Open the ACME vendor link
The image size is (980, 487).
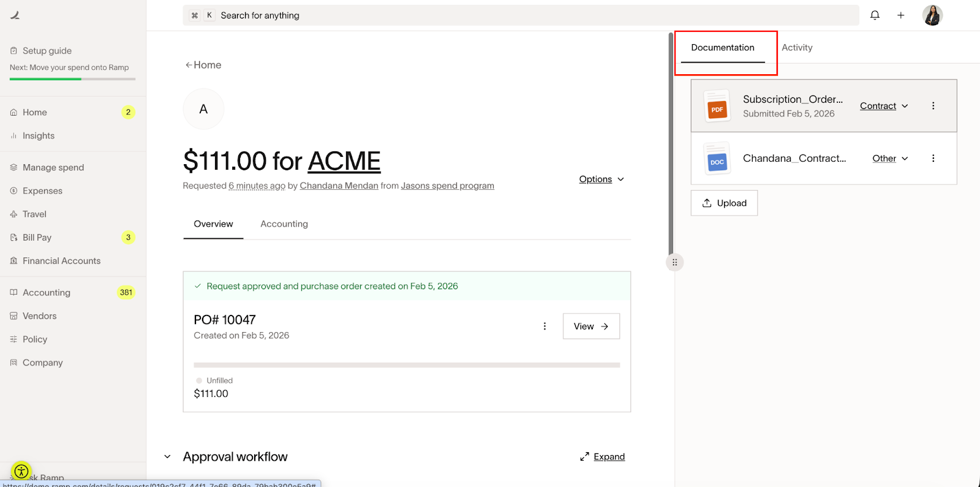[x=344, y=162]
